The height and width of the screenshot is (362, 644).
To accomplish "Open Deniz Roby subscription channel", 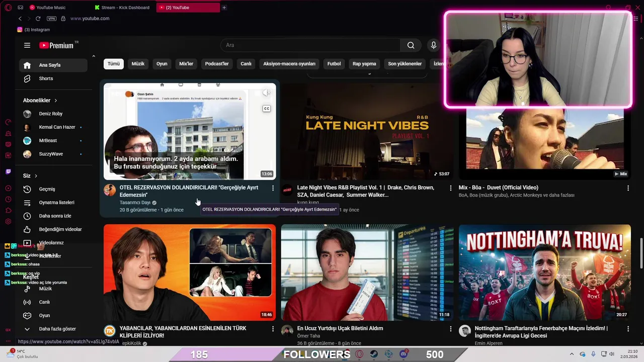I will click(53, 114).
